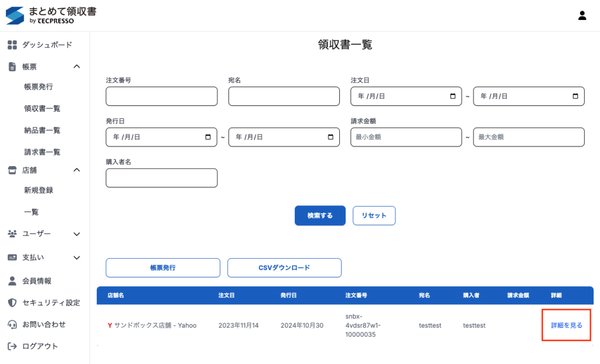Screen dimensions: 600x364
Task: Click the ログアウト exit icon
Action: click(x=12, y=346)
